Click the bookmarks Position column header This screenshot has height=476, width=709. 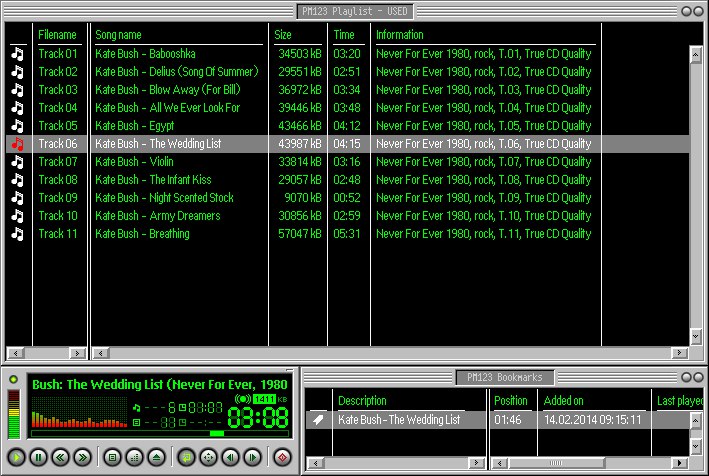tap(510, 401)
